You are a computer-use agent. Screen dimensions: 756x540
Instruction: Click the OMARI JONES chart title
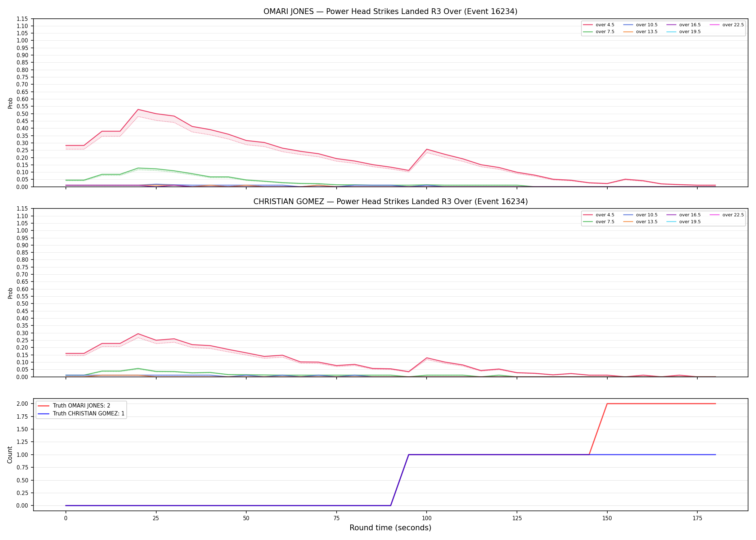click(x=390, y=12)
